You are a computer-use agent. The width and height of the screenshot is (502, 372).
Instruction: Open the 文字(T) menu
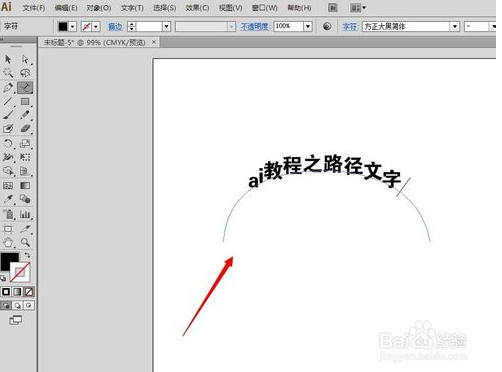(132, 8)
